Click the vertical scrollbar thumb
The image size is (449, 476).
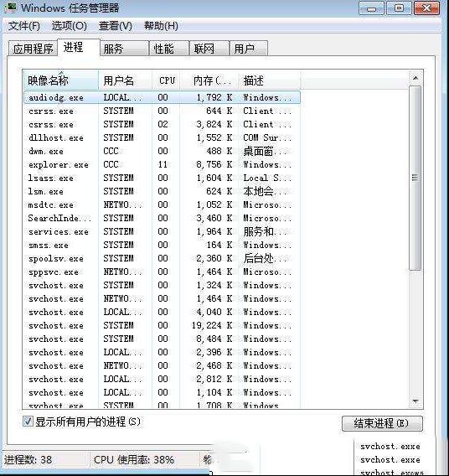pyautogui.click(x=415, y=178)
